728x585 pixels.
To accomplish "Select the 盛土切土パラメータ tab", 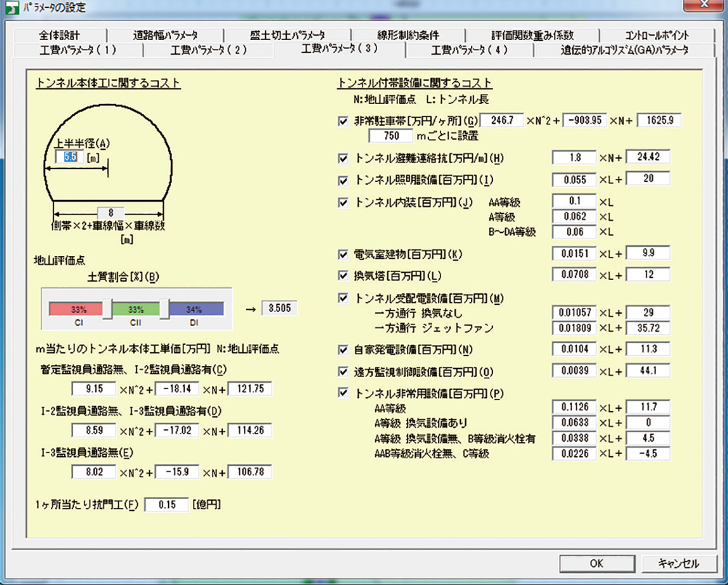I will click(x=287, y=35).
